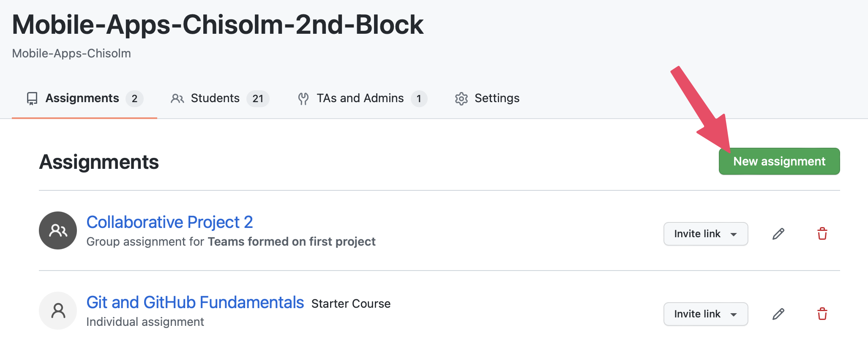Open Git and GitHub Fundamentals assignment

click(195, 302)
